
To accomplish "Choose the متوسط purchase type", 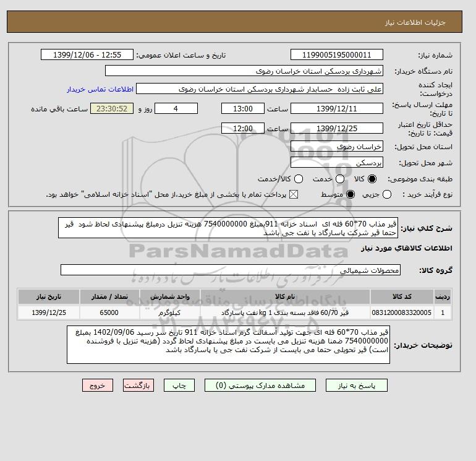I will (351, 194).
